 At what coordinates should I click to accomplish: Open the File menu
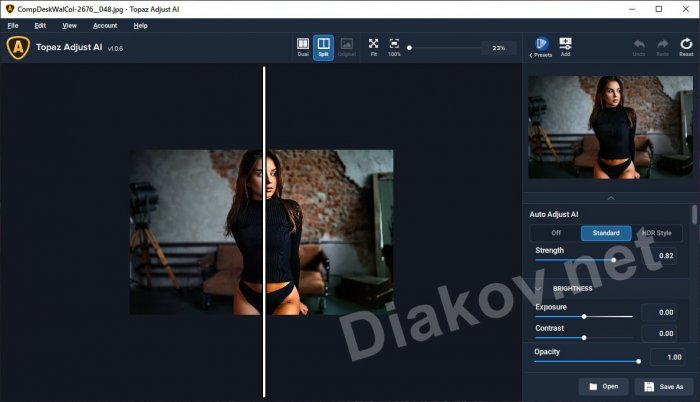point(13,25)
